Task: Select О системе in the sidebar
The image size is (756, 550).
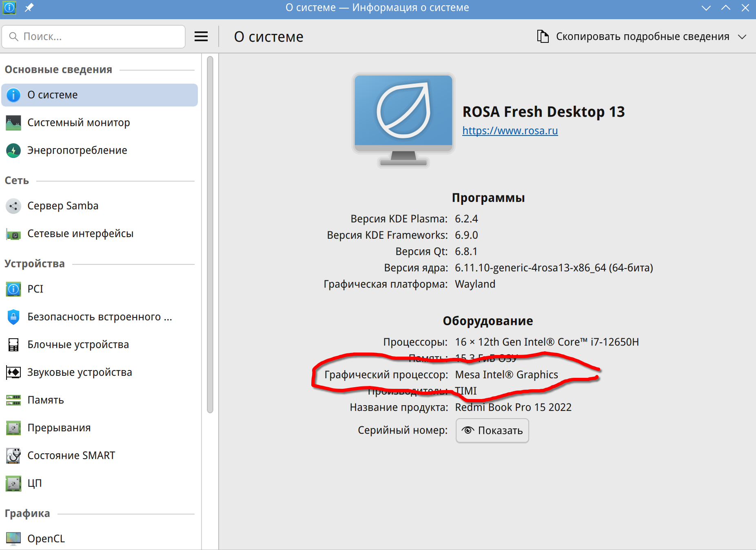Action: click(x=100, y=95)
